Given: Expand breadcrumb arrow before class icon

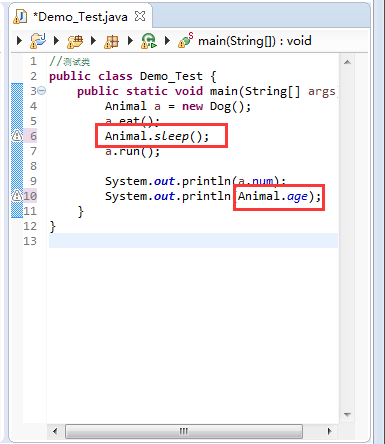Looking at the screenshot, I should tap(130, 41).
